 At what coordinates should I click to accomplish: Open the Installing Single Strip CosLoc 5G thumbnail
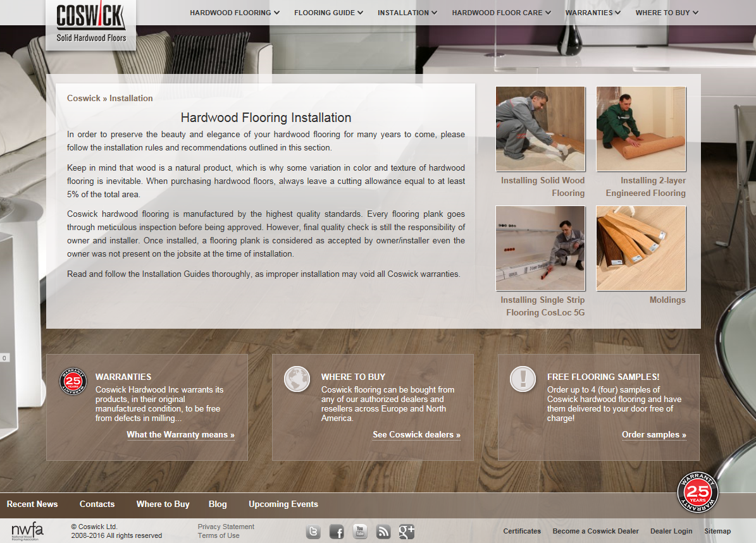(x=540, y=248)
